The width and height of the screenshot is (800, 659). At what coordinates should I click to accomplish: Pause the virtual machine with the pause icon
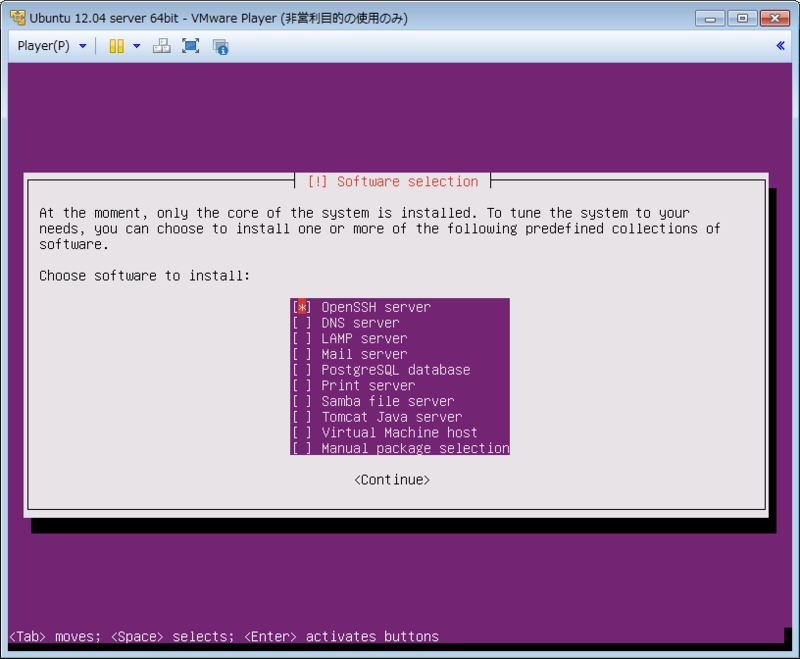(x=117, y=46)
